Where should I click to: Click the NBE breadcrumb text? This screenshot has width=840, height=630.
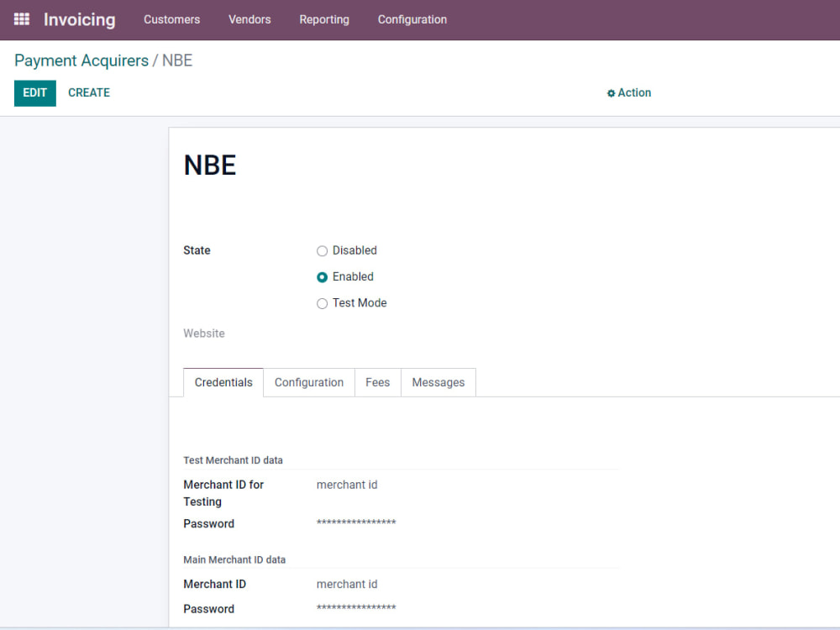click(x=177, y=60)
